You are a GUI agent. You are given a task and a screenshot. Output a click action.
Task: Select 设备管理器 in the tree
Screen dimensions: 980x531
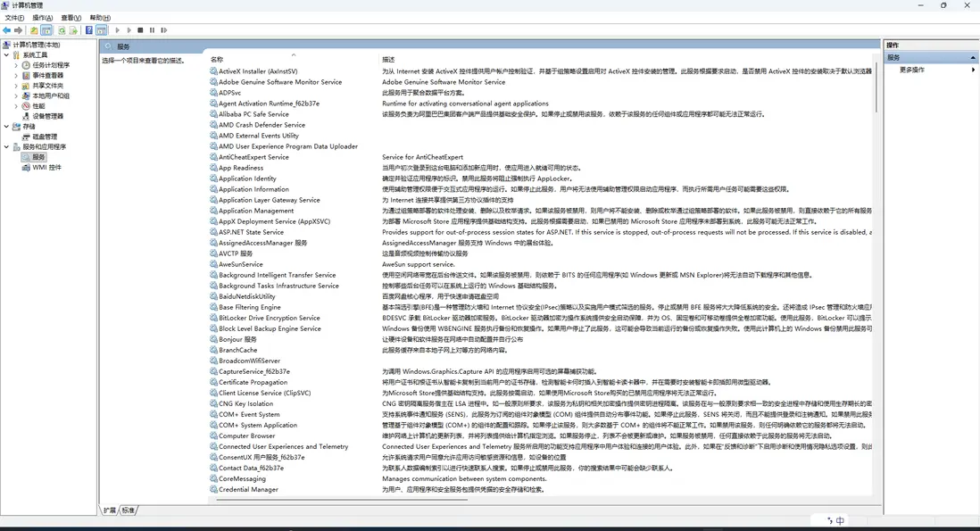tap(43, 116)
